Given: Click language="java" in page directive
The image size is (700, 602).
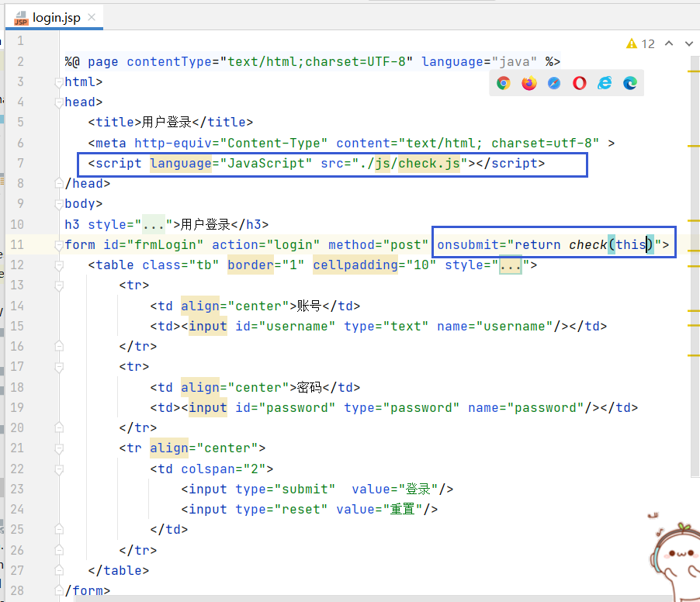Looking at the screenshot, I should pyautogui.click(x=480, y=61).
